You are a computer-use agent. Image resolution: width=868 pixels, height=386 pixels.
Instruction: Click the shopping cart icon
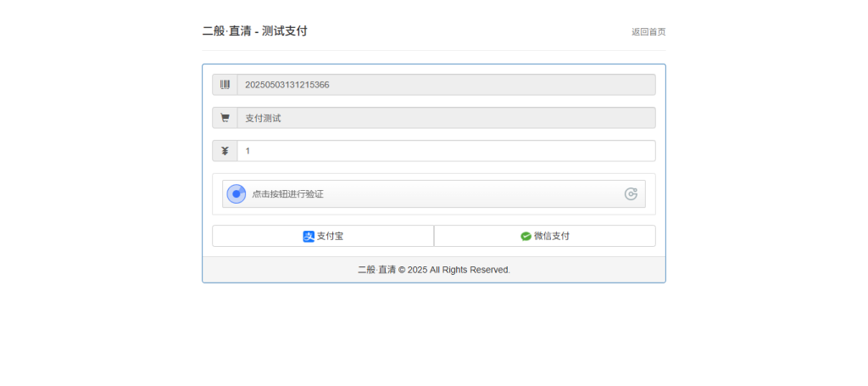[x=225, y=118]
